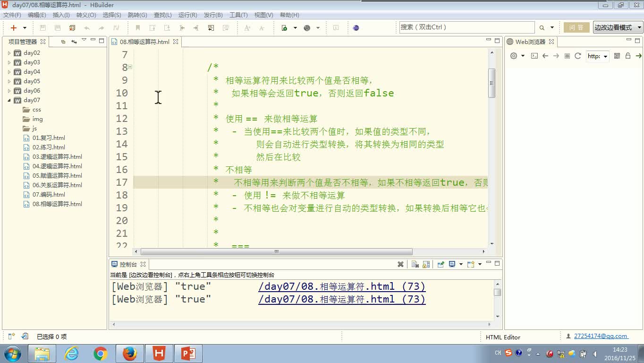Toggle code fold marker on line 8
This screenshot has width=644, height=363.
130,67
